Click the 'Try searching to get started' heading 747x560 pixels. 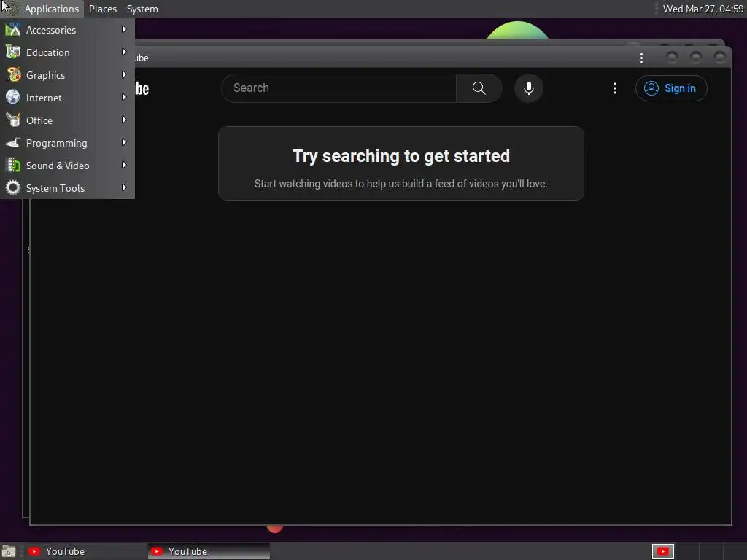(x=401, y=156)
